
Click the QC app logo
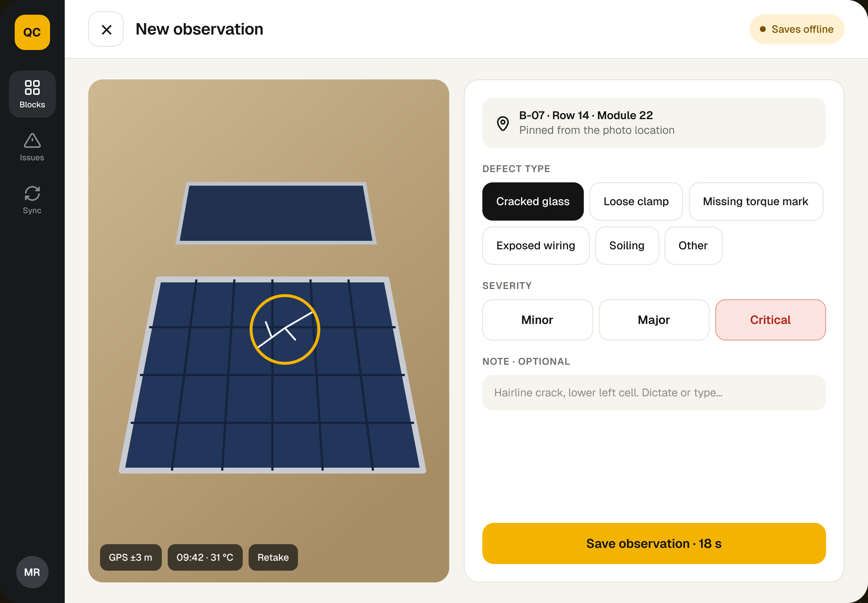pos(32,32)
